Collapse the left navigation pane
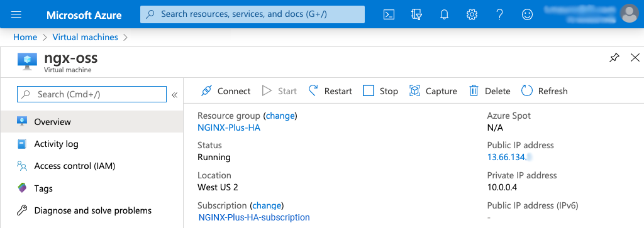 175,95
